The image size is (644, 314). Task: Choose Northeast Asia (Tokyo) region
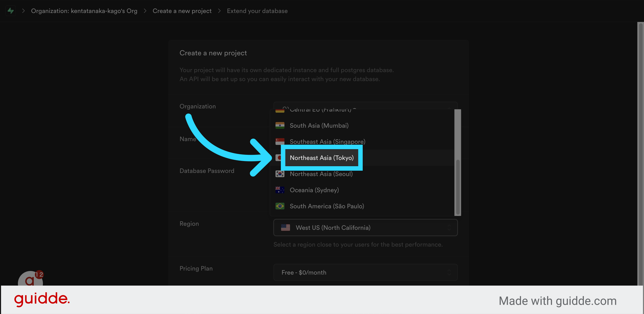click(362, 158)
